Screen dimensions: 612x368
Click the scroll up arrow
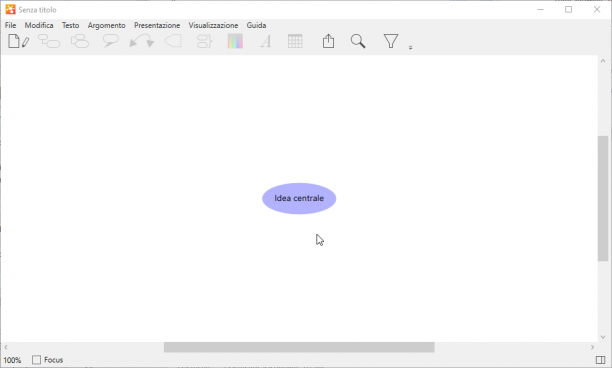[603, 61]
